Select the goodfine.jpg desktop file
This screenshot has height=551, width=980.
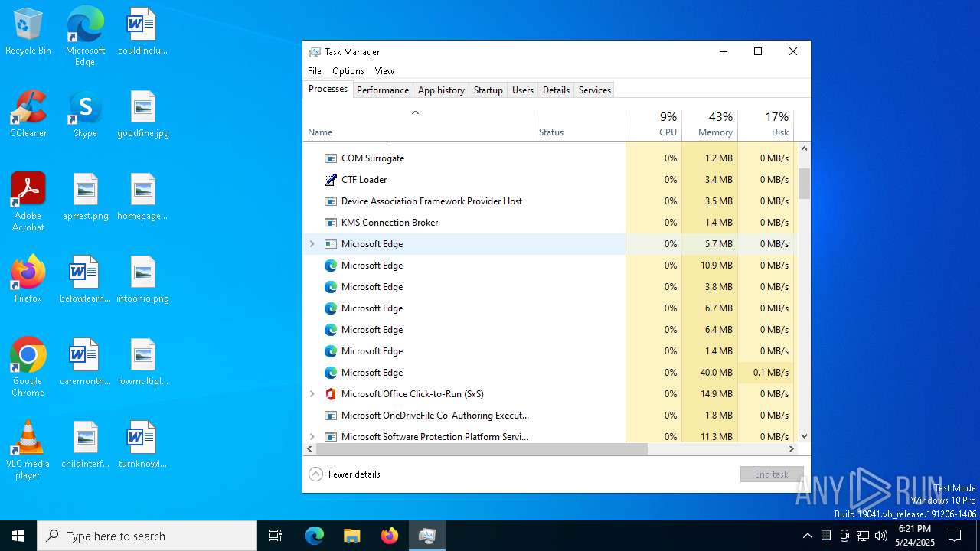[142, 114]
